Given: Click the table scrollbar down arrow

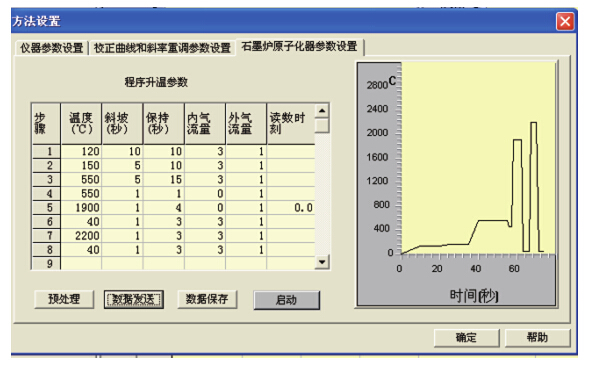Looking at the screenshot, I should 322,262.
